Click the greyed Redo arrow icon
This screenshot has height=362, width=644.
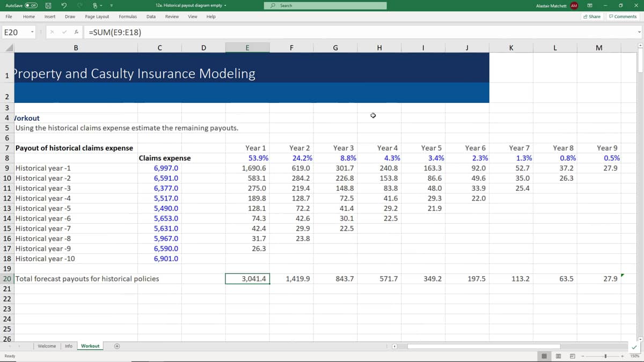click(79, 6)
